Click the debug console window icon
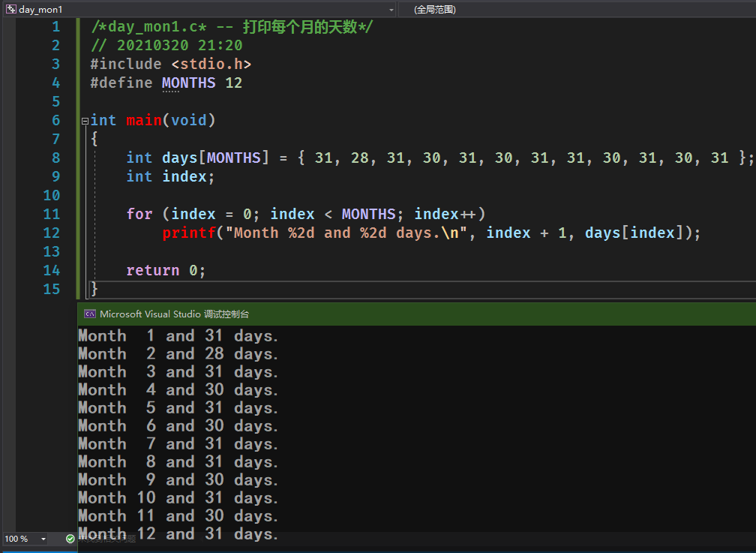The height and width of the screenshot is (553, 756). pos(90,314)
